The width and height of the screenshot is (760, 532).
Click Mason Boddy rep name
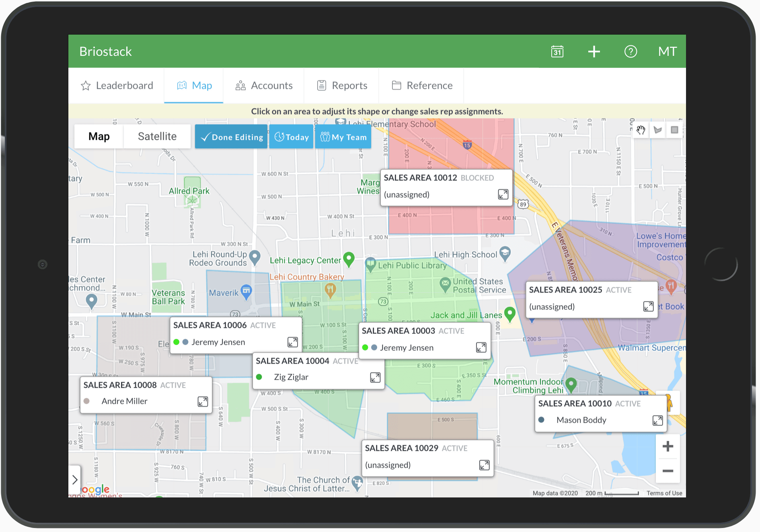tap(581, 420)
